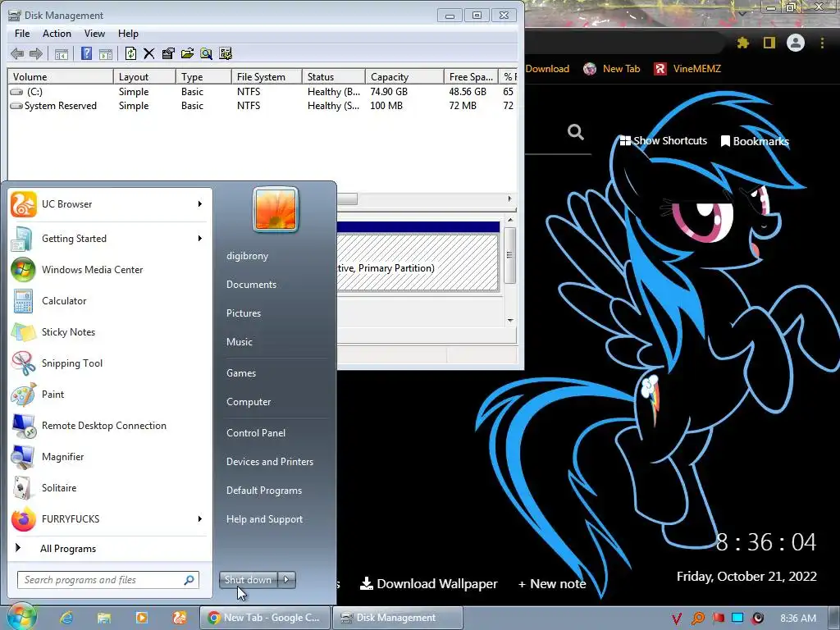Click the red flag Action Center tray icon
This screenshot has width=840, height=630.
coord(718,619)
